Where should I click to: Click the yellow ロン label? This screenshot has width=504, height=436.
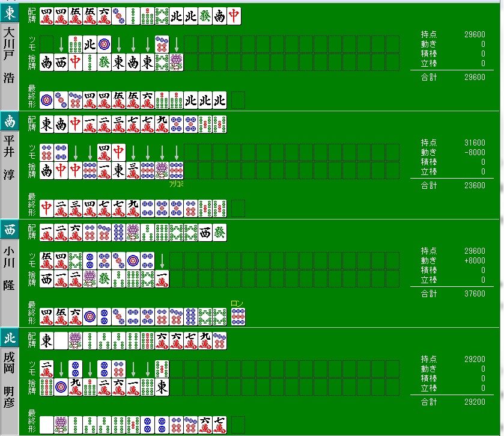(x=237, y=304)
